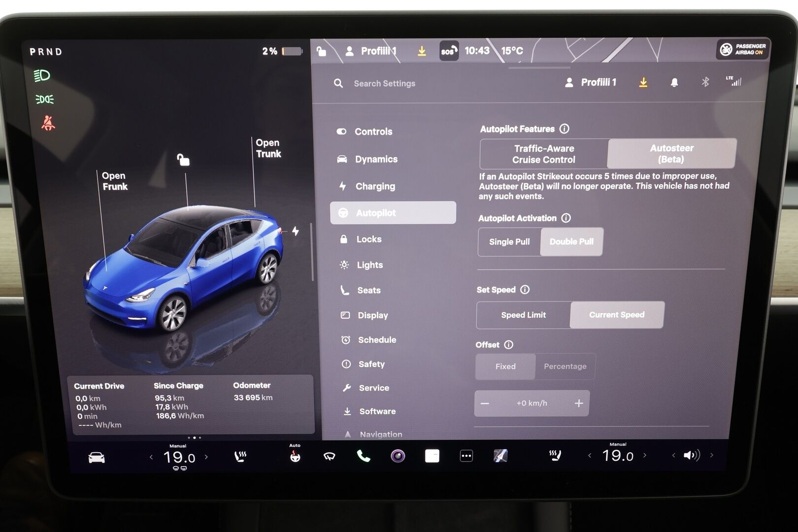The width and height of the screenshot is (798, 532).
Task: Start the software update via download arrow
Action: pyautogui.click(x=643, y=83)
